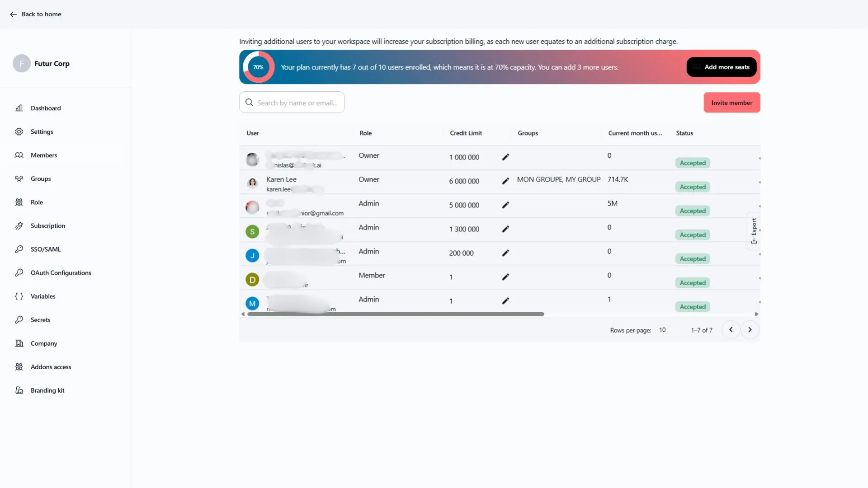This screenshot has width=868, height=488.
Task: Click the Dashboard chart icon in sidebar
Action: (x=19, y=108)
